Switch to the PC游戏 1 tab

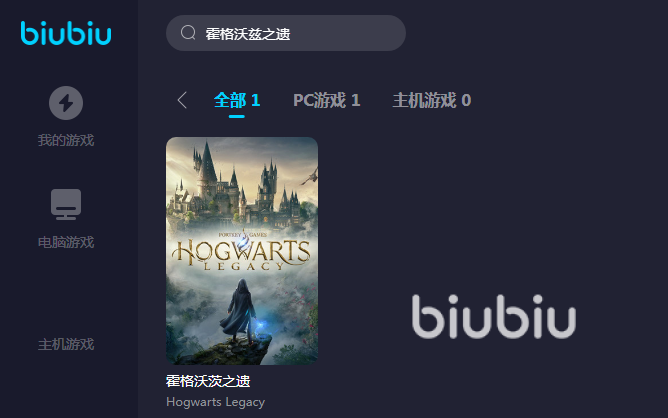tap(327, 101)
